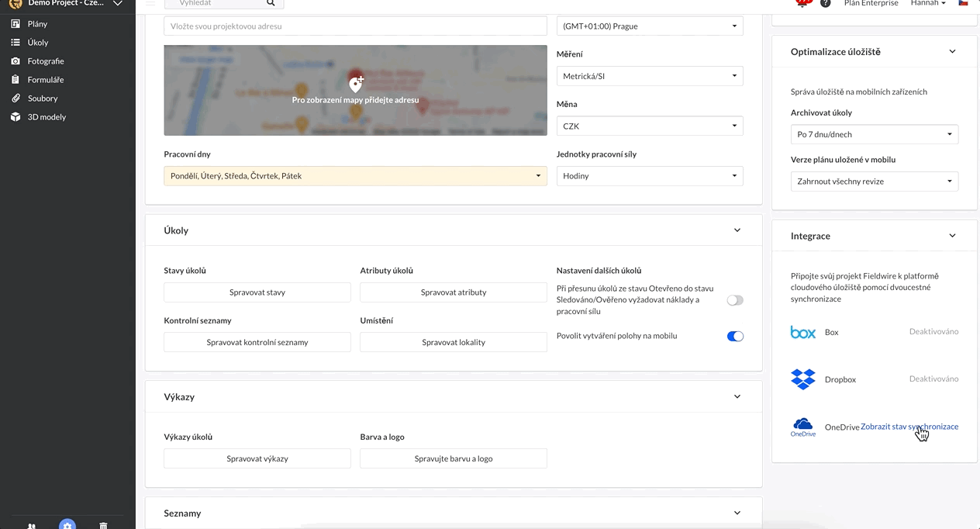Open the Pracovní dny dropdown
Image resolution: width=980 pixels, height=529 pixels.
coord(355,176)
